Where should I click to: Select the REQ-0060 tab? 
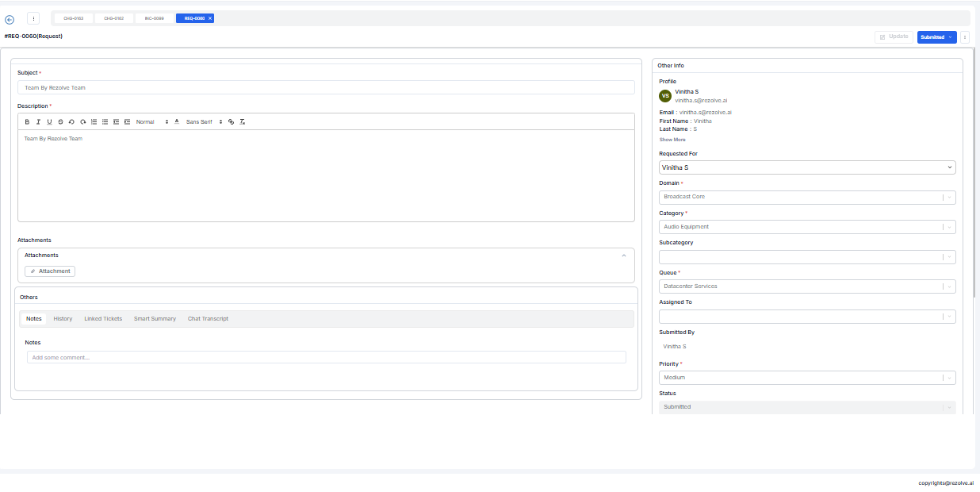point(193,18)
